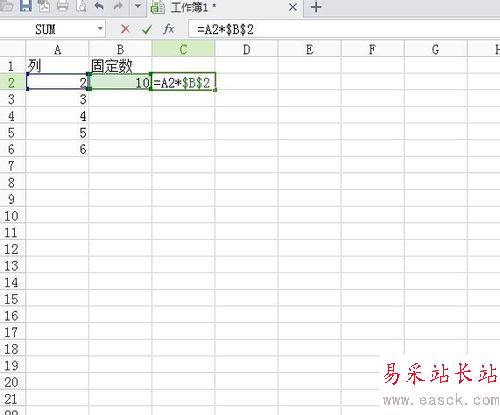Confirm the formula with green checkmark
The width and height of the screenshot is (500, 415).
point(147,30)
